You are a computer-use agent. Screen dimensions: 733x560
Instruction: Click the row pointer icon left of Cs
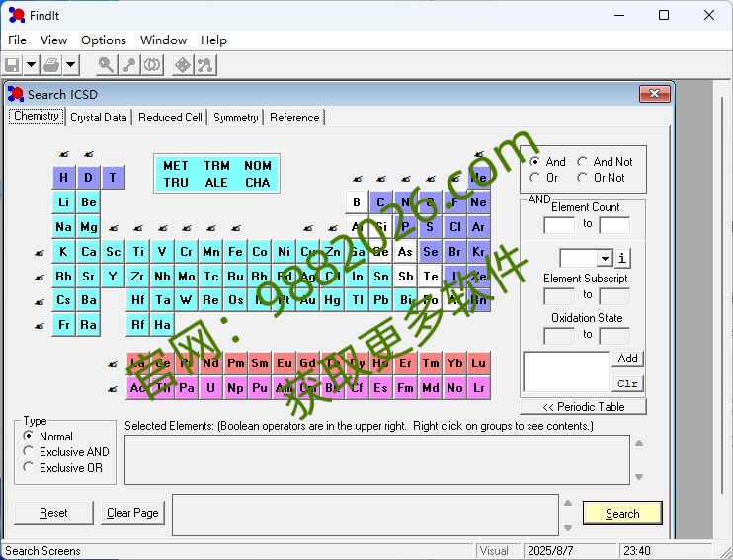[40, 302]
